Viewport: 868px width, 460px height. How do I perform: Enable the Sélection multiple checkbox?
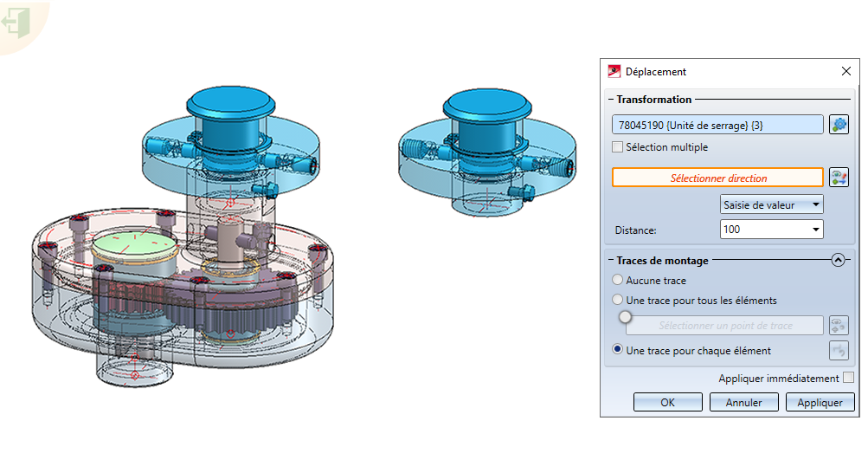(617, 147)
